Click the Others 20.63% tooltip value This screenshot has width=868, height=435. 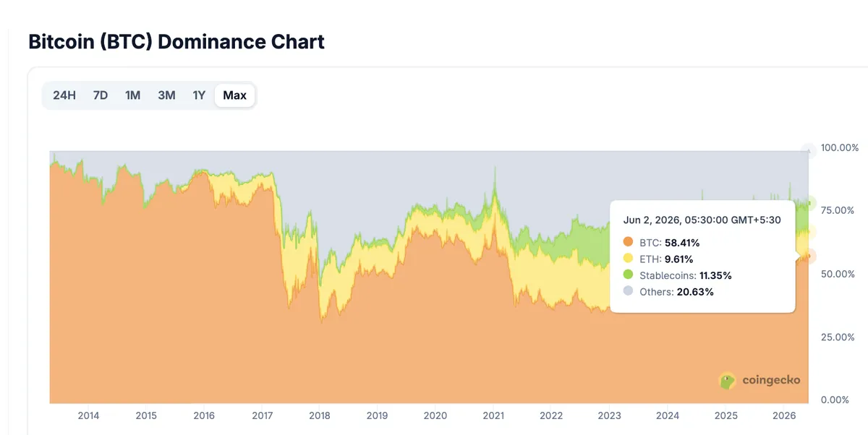point(695,292)
